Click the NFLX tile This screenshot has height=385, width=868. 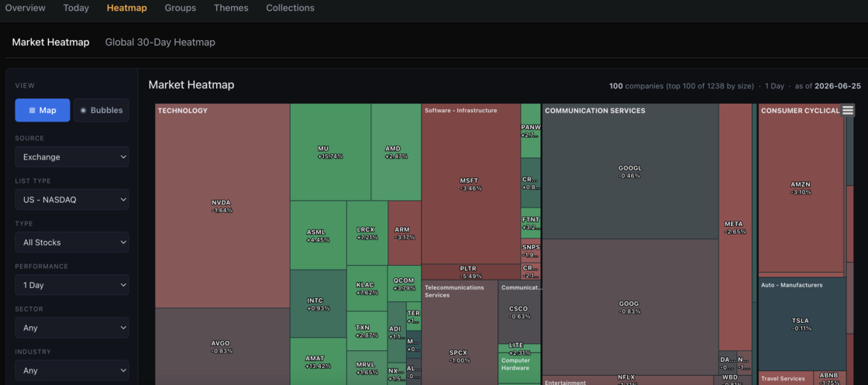[x=626, y=380]
